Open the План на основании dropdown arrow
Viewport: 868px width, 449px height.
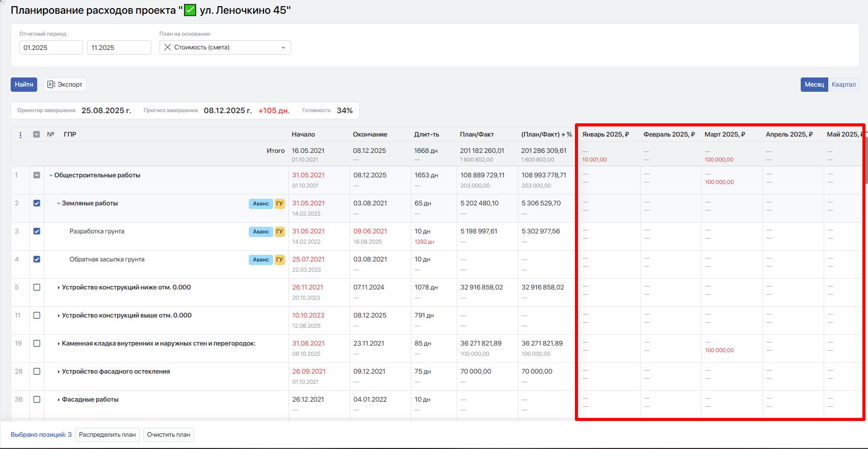283,48
